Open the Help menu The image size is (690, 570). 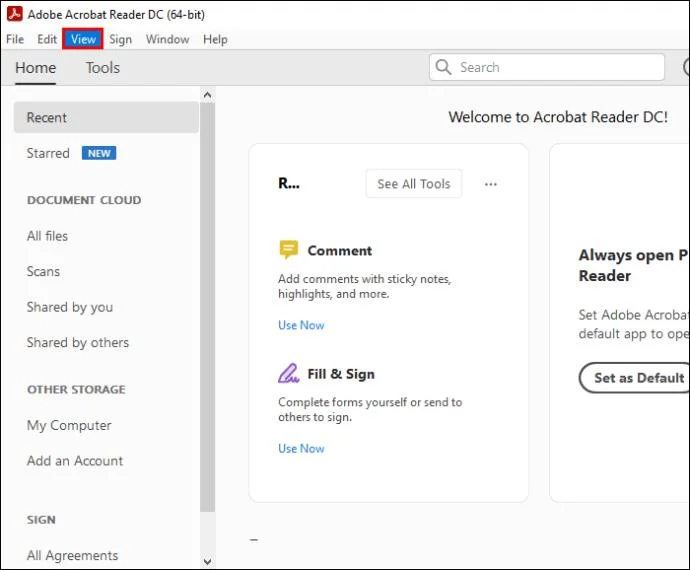[215, 39]
